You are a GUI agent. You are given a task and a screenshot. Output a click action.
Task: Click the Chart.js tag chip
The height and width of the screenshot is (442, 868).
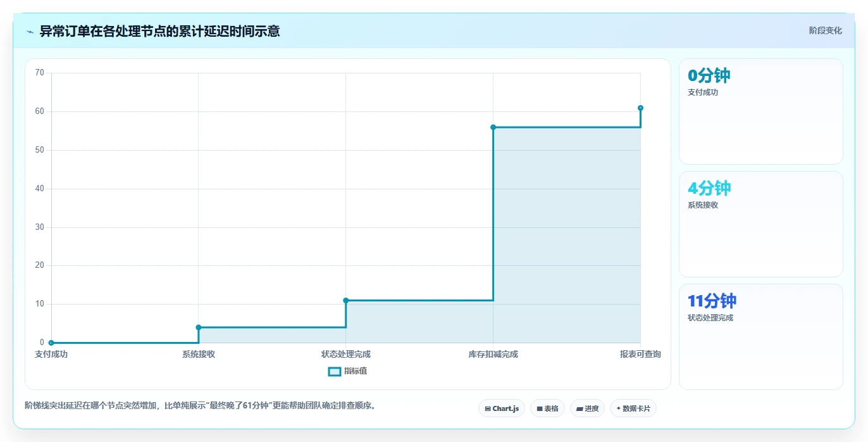[x=501, y=408]
